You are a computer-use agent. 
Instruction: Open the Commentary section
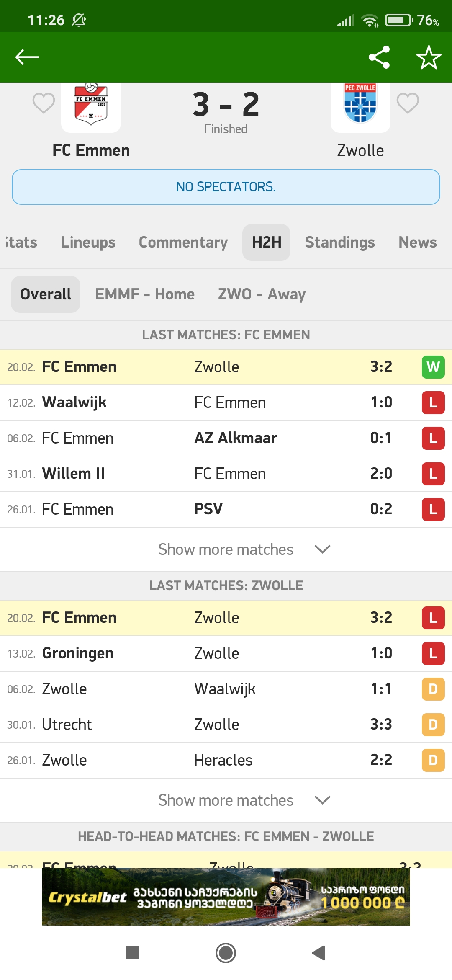[x=182, y=242]
